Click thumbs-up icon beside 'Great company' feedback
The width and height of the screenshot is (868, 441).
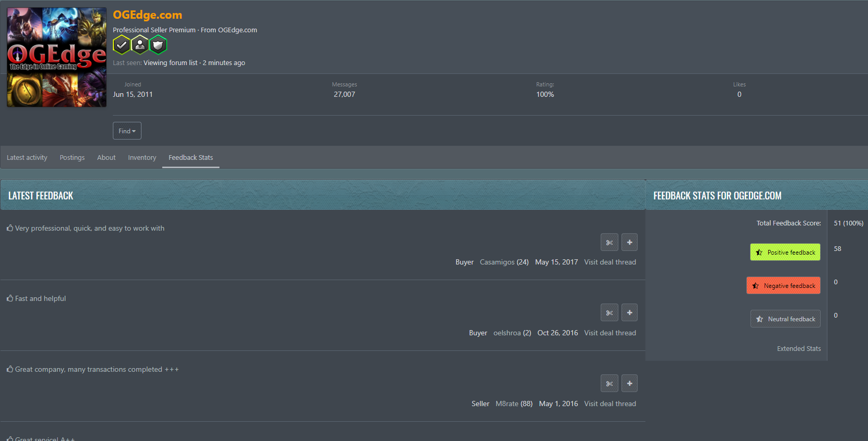(x=10, y=369)
